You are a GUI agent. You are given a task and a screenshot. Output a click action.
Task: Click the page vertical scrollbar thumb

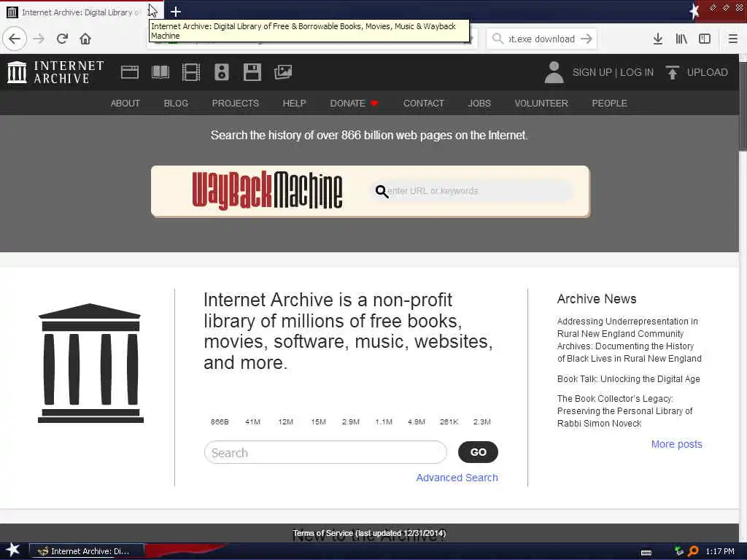pyautogui.click(x=743, y=106)
